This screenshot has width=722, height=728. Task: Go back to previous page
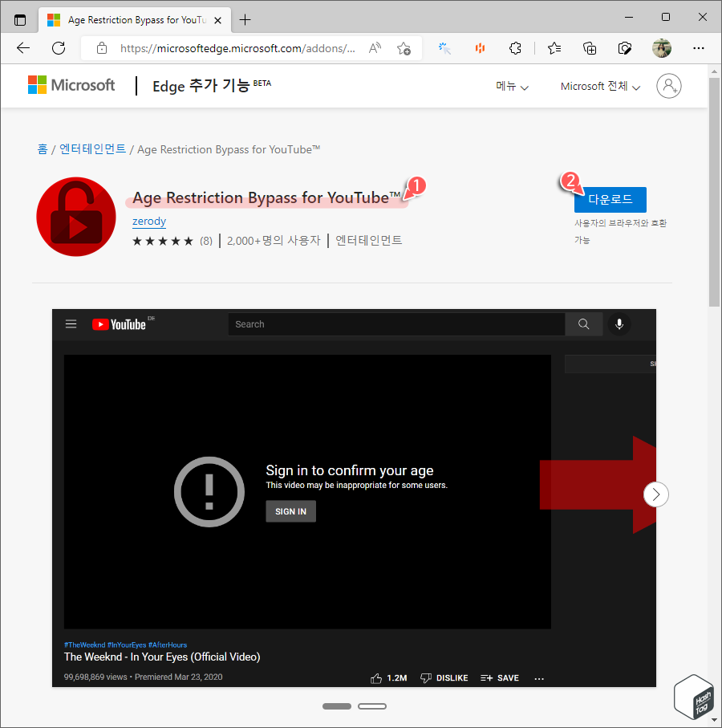(x=22, y=48)
